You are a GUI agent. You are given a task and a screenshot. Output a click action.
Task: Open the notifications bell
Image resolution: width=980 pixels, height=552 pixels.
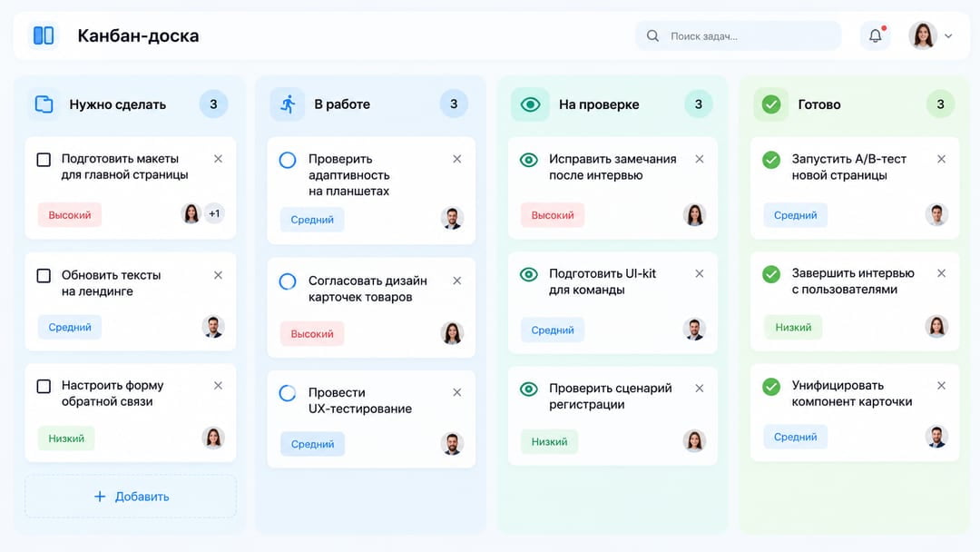[x=875, y=35]
